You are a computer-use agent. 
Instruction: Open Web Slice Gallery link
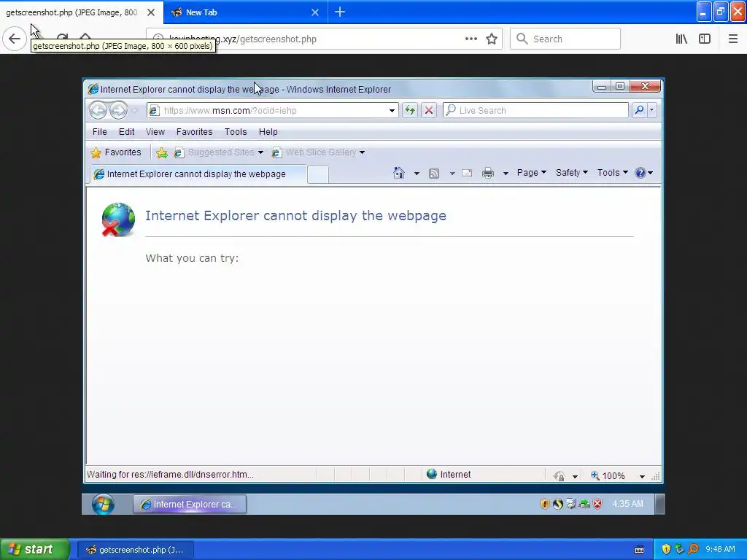[314, 152]
